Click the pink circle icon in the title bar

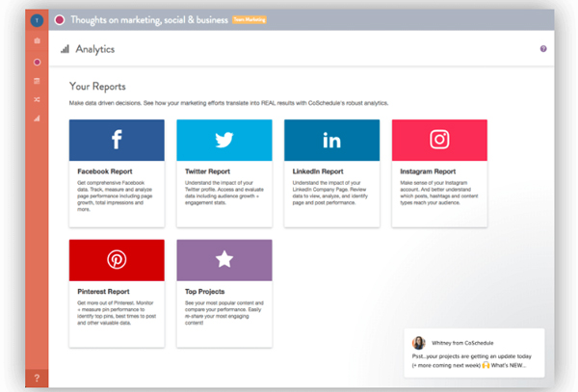click(60, 20)
